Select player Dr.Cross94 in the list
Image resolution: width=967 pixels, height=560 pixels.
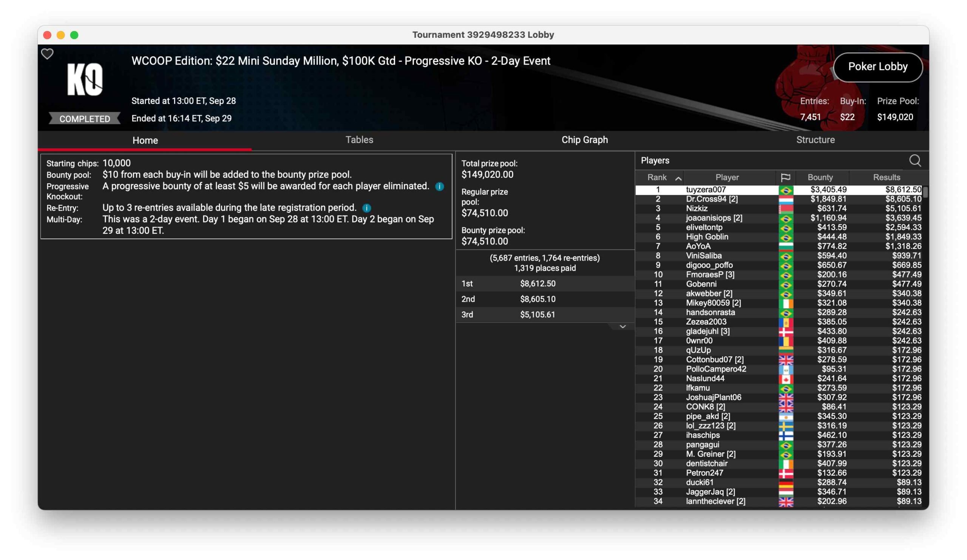(x=711, y=199)
